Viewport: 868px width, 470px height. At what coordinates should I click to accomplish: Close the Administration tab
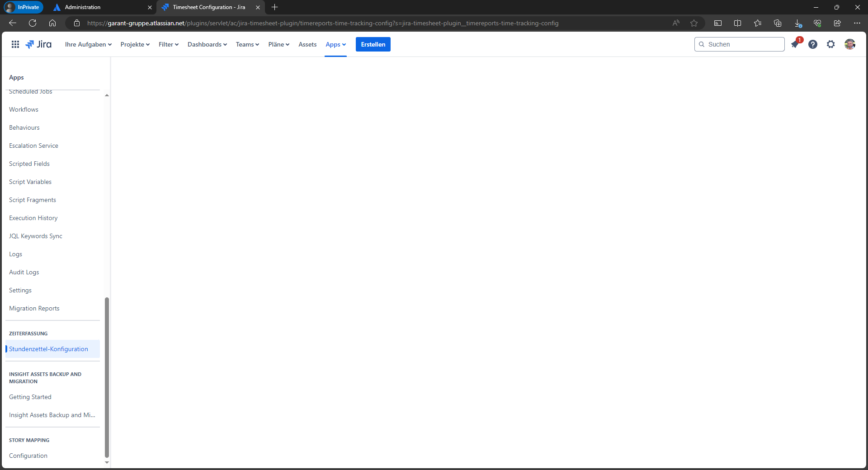[x=150, y=7]
